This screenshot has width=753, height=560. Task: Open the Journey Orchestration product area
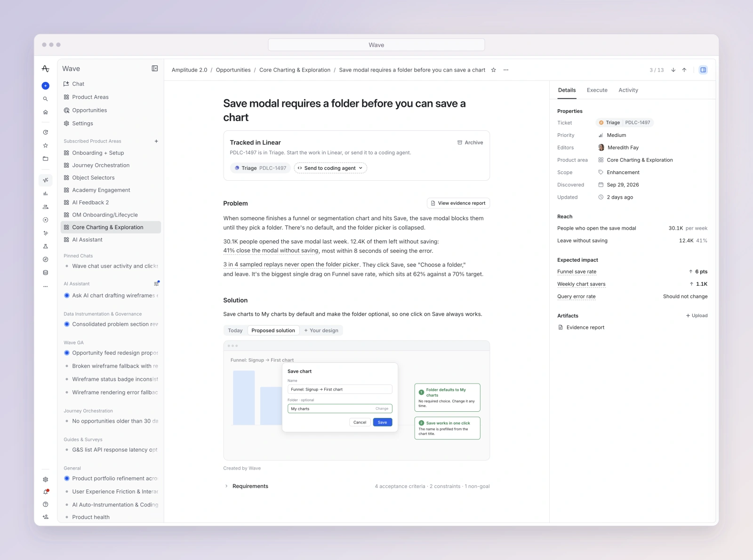[111, 165]
